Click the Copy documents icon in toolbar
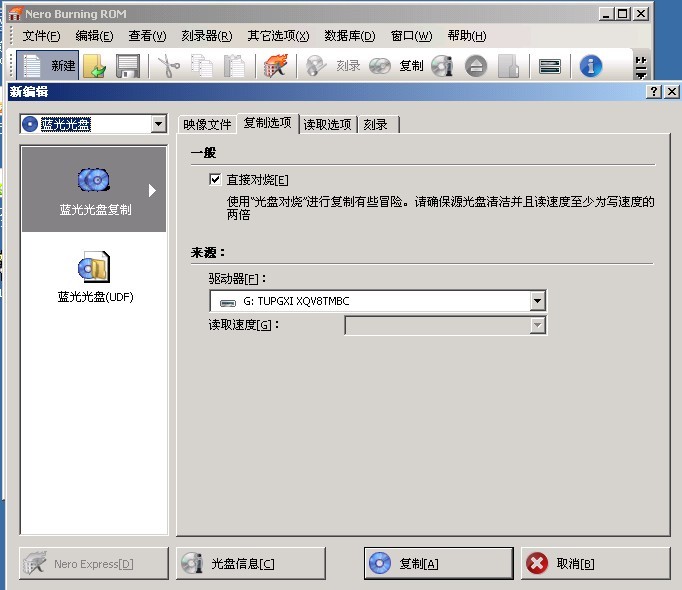This screenshot has width=682, height=590. (202, 66)
